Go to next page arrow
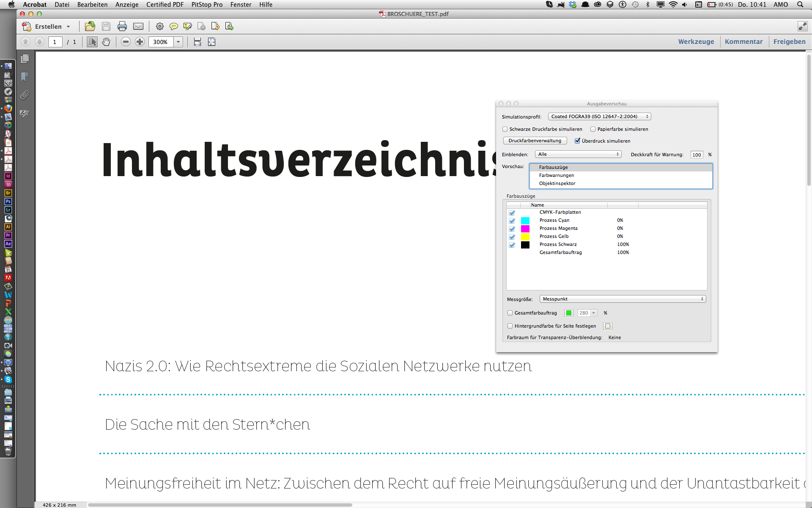812x508 pixels. point(39,41)
